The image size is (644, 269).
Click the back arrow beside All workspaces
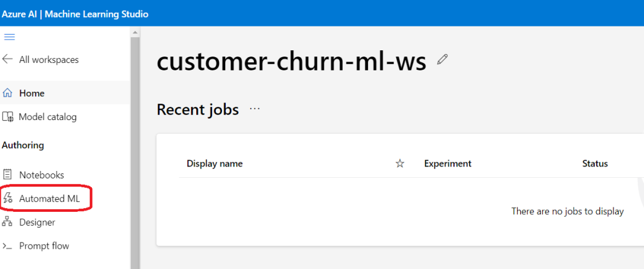pos(8,59)
